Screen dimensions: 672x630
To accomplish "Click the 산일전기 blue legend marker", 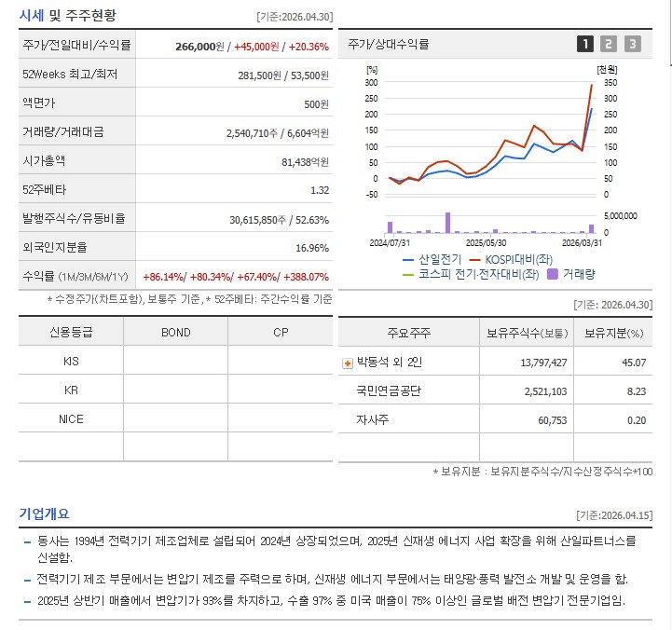I will [408, 260].
